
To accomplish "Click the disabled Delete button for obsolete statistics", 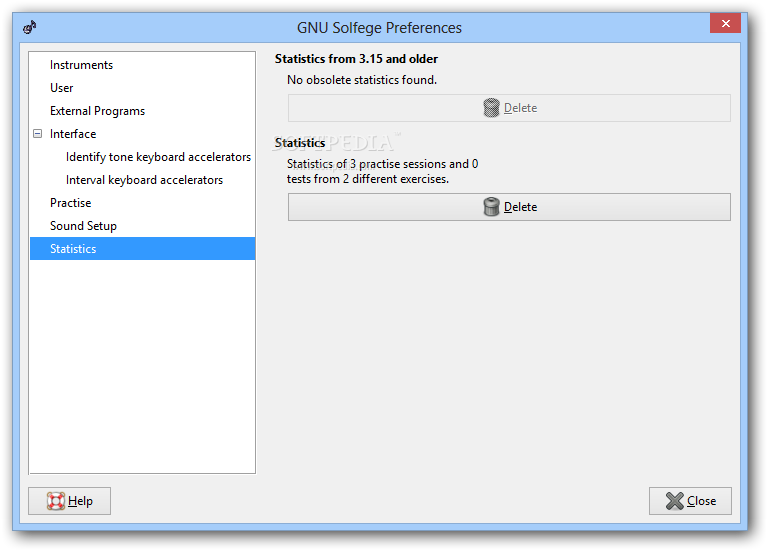I will (x=509, y=108).
